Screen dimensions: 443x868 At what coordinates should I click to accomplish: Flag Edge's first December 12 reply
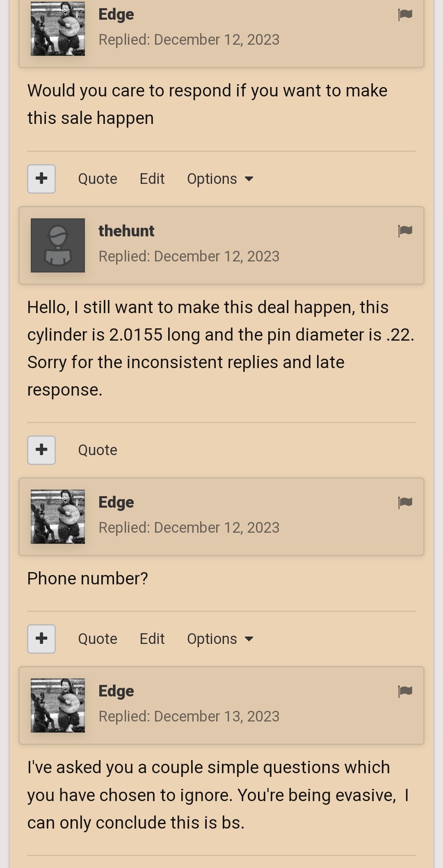[405, 15]
